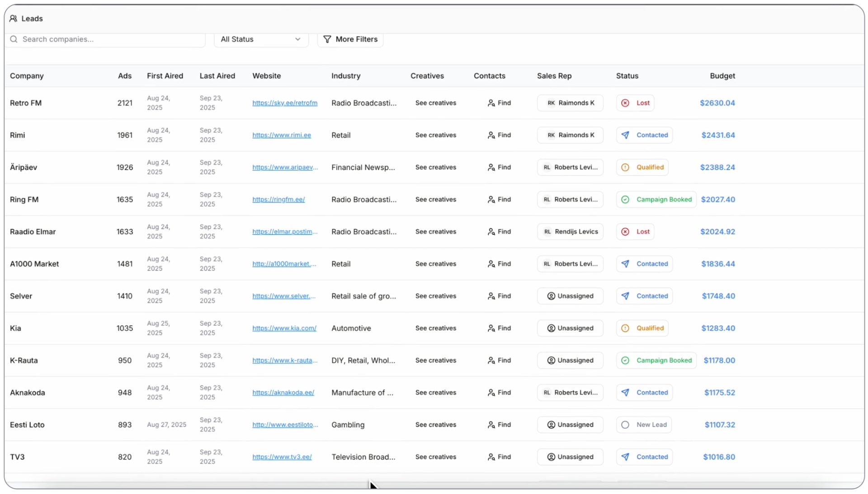Screen dimensions: 868x494
Task: Click the Leads people icon in header
Action: [13, 19]
